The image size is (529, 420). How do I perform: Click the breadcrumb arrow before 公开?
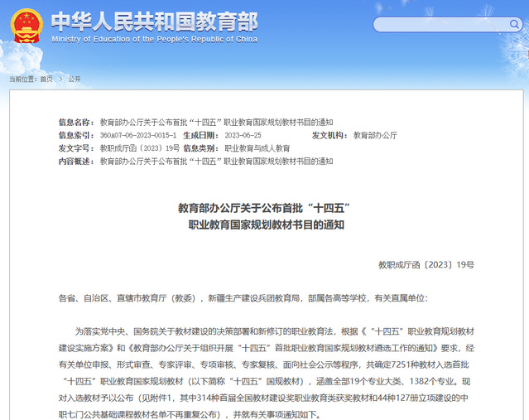pos(60,79)
